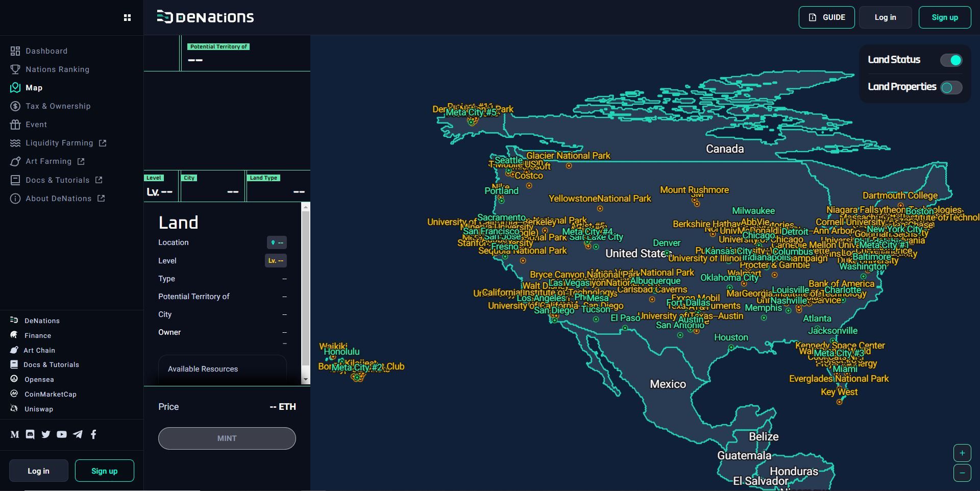Click the Sign up button in header

pos(944,17)
